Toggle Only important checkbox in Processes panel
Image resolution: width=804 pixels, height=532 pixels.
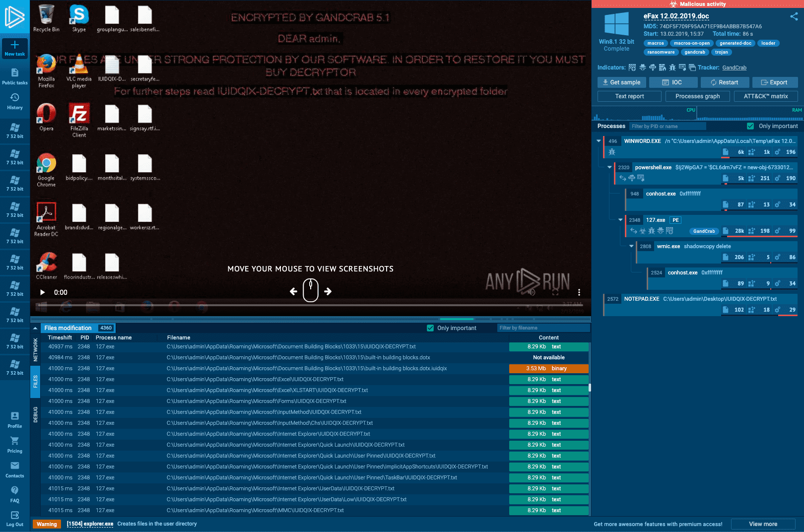tap(750, 126)
